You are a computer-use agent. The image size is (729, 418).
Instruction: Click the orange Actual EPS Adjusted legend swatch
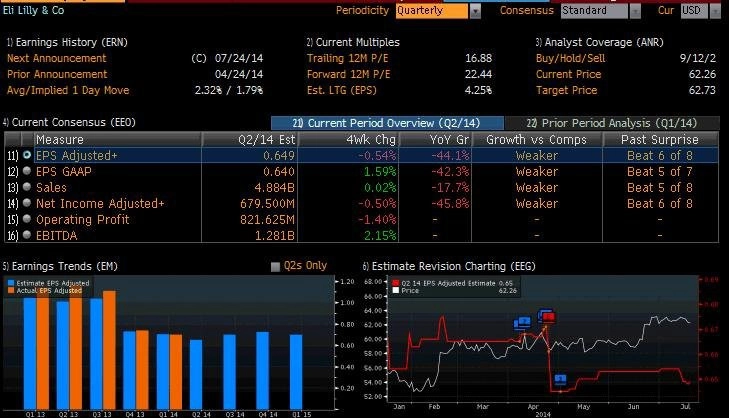[11, 291]
